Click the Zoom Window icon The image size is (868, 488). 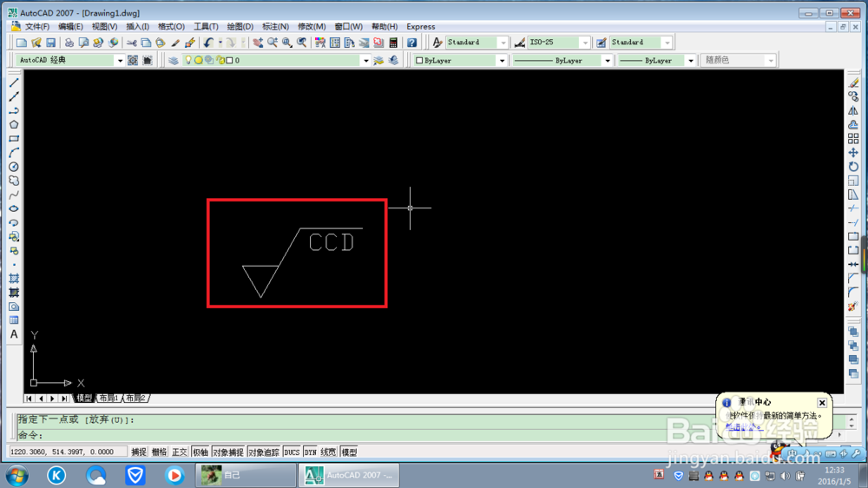click(x=286, y=43)
